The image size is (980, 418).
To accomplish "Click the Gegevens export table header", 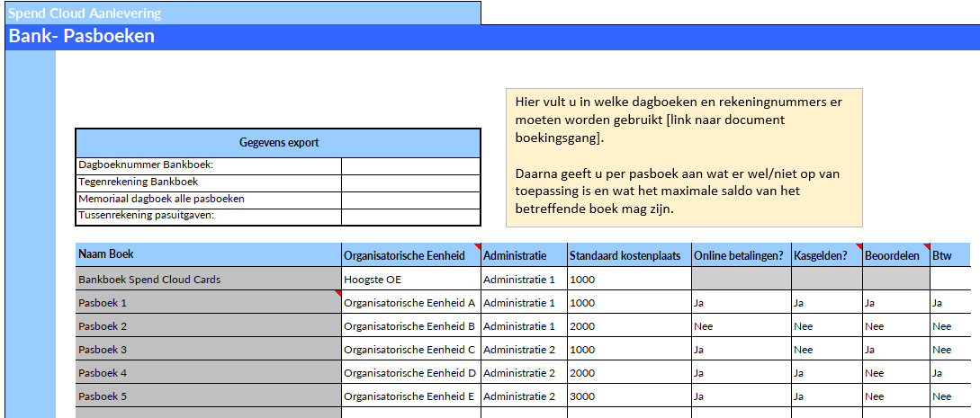I will [x=278, y=143].
